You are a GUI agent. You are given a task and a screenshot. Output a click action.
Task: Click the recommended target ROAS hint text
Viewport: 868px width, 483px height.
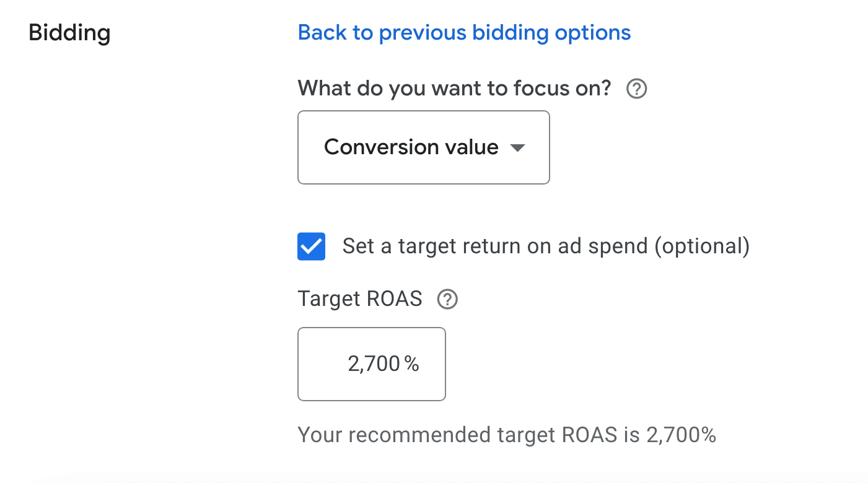click(507, 435)
